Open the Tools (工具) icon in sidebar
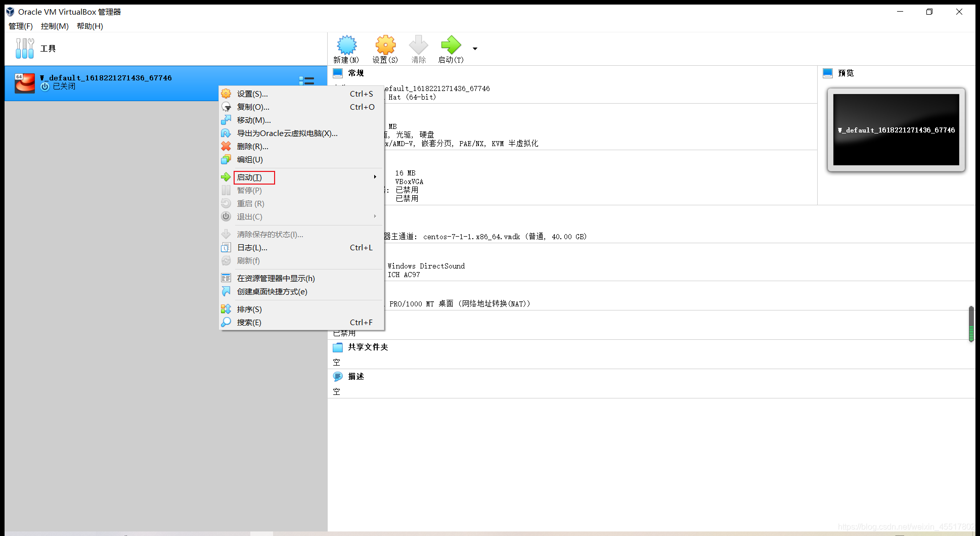Screen dimensions: 980x536 [x=25, y=49]
